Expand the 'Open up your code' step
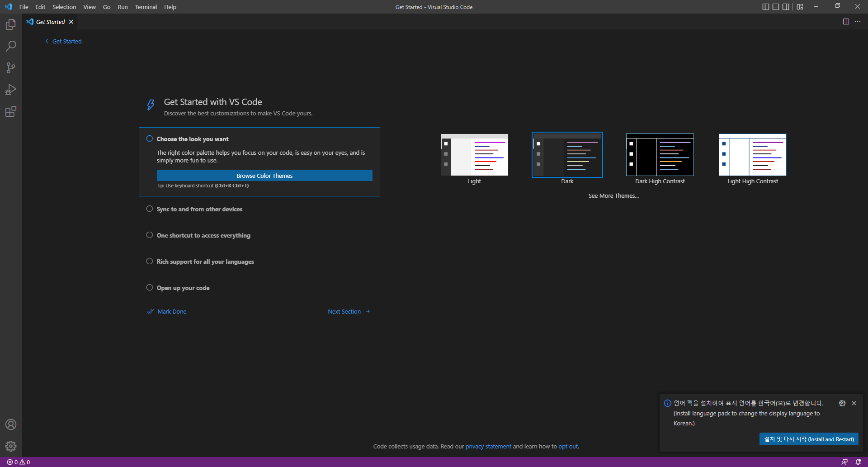The height and width of the screenshot is (467, 868). (183, 288)
